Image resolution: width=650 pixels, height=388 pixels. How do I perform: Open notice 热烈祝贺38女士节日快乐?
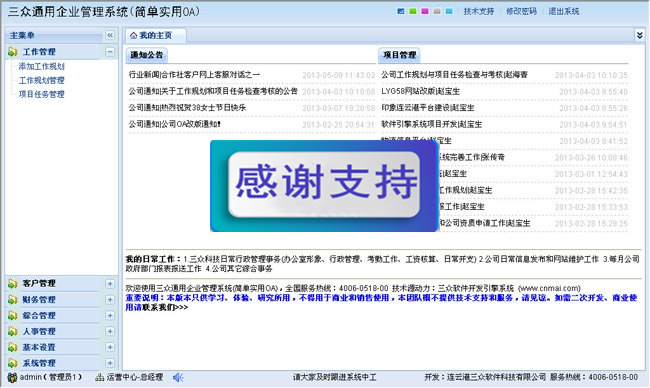pyautogui.click(x=187, y=108)
